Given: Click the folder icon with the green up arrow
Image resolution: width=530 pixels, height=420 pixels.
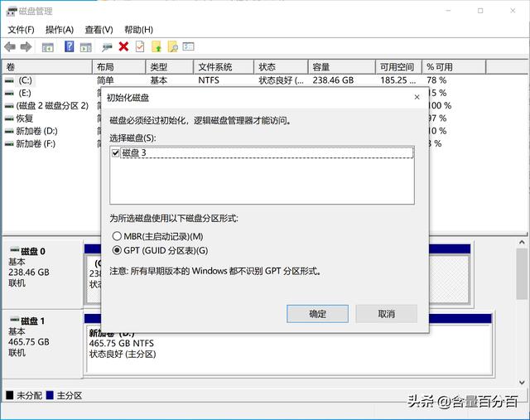Looking at the screenshot, I should coord(157,46).
